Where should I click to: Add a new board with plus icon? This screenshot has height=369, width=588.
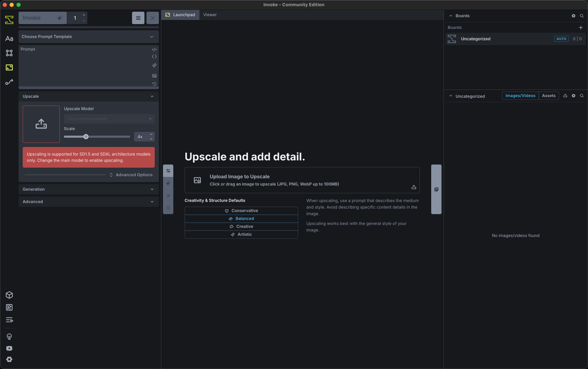pyautogui.click(x=581, y=28)
